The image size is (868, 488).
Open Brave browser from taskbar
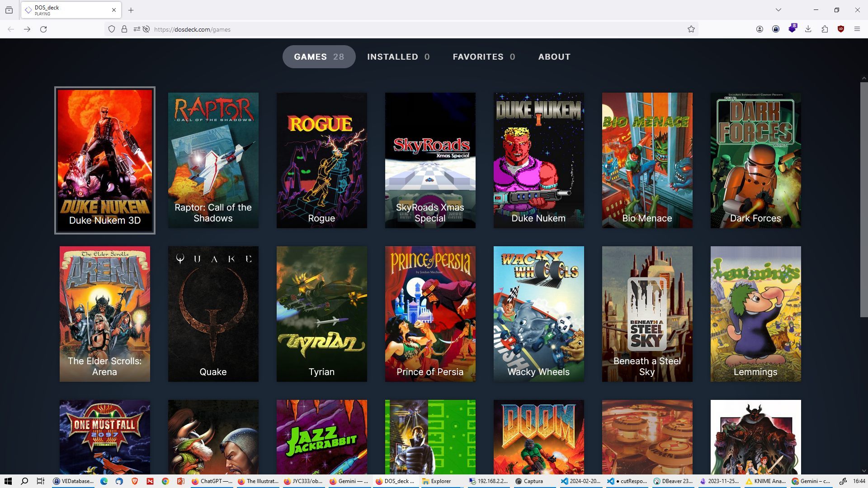click(x=135, y=481)
